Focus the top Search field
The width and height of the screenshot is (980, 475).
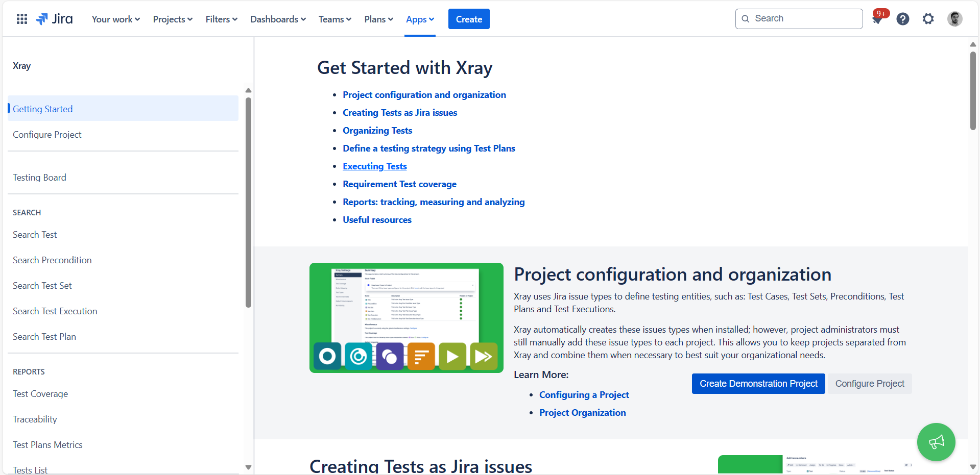[x=799, y=19]
